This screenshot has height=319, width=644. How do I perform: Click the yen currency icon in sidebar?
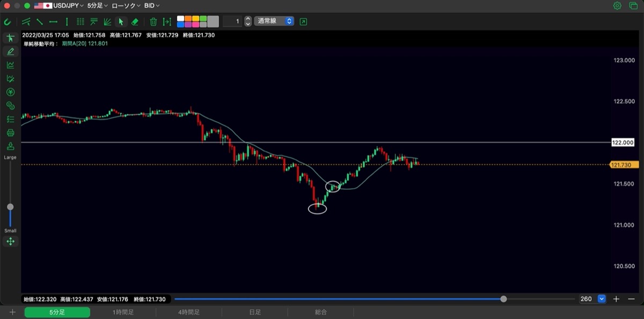10,92
